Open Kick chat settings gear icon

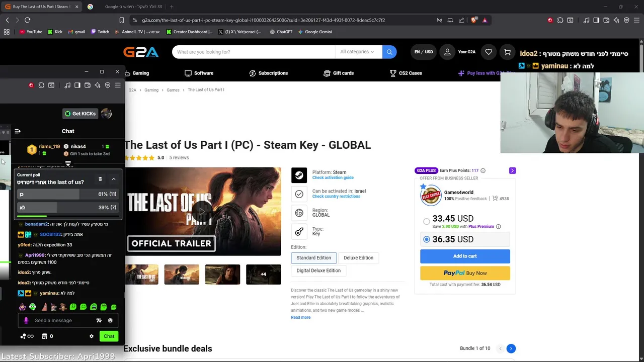coord(91,336)
